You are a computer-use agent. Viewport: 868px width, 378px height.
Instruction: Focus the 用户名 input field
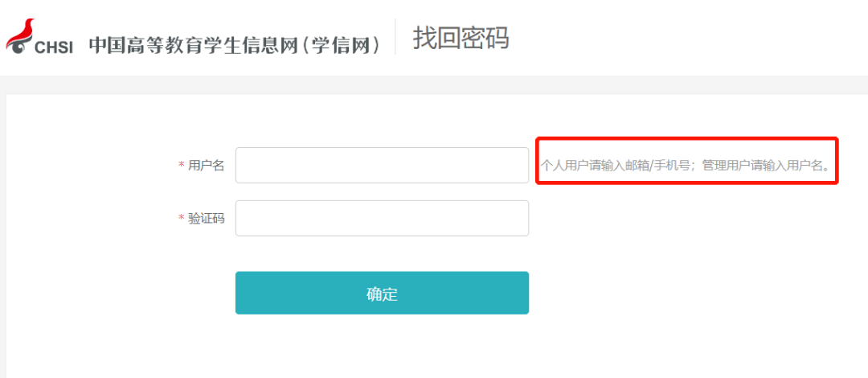point(382,165)
